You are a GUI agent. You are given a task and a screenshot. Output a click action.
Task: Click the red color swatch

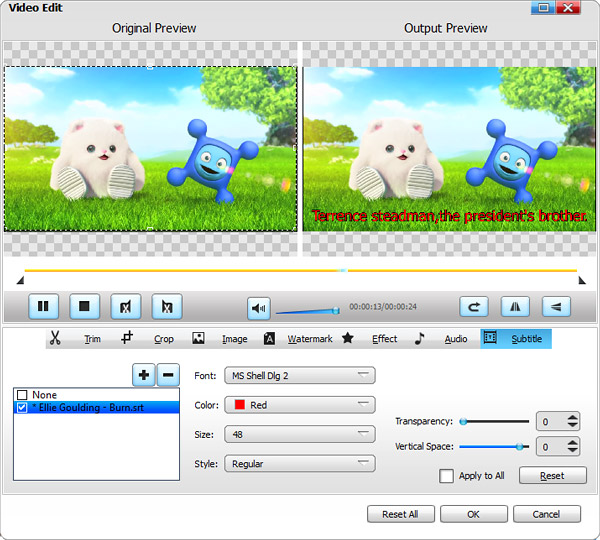(x=240, y=405)
